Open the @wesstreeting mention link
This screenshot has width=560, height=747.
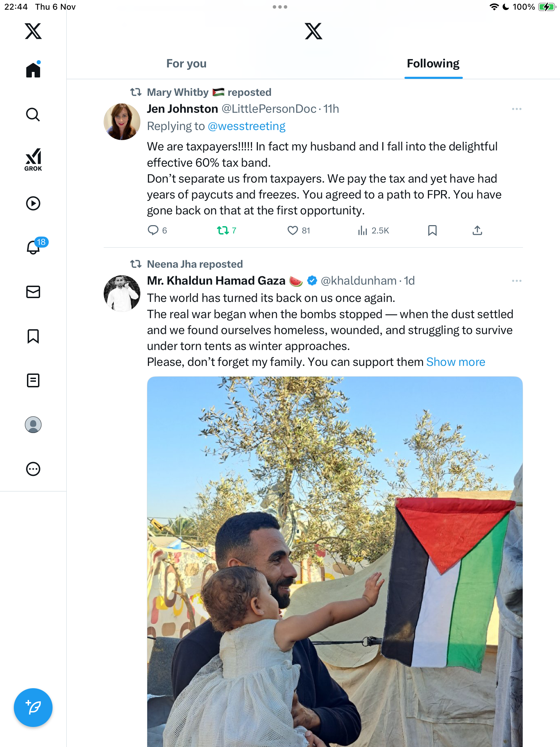point(246,126)
